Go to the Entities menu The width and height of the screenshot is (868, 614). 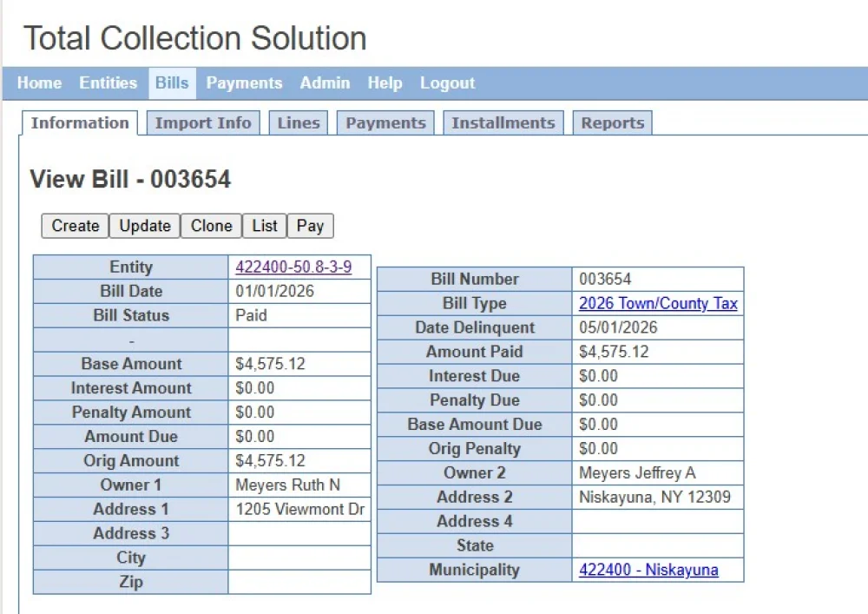coord(108,83)
